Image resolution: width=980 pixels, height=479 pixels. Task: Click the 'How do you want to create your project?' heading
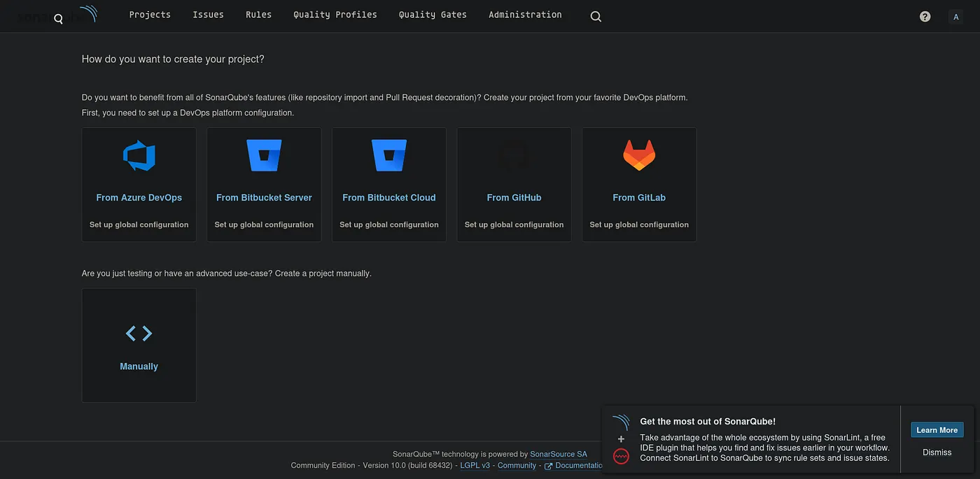[173, 59]
